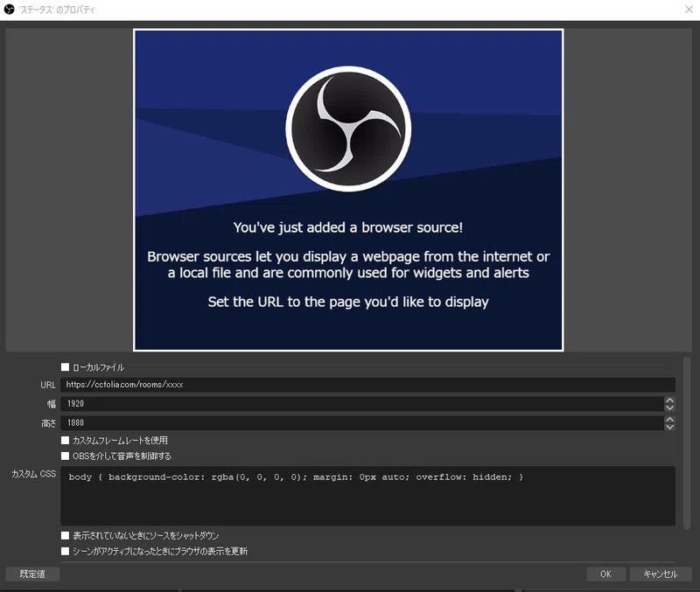The width and height of the screenshot is (700, 592).
Task: Click the 高さ field showing 1080
Action: 362,423
